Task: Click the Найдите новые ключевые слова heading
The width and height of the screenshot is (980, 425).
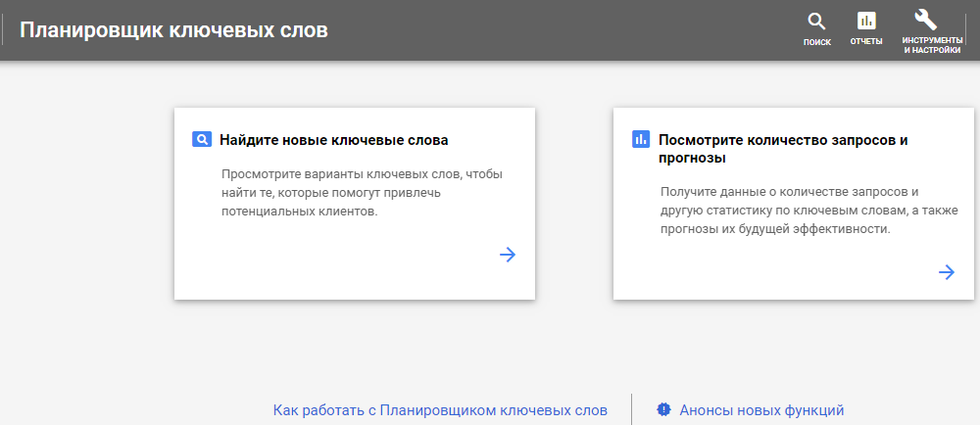Action: tap(334, 140)
